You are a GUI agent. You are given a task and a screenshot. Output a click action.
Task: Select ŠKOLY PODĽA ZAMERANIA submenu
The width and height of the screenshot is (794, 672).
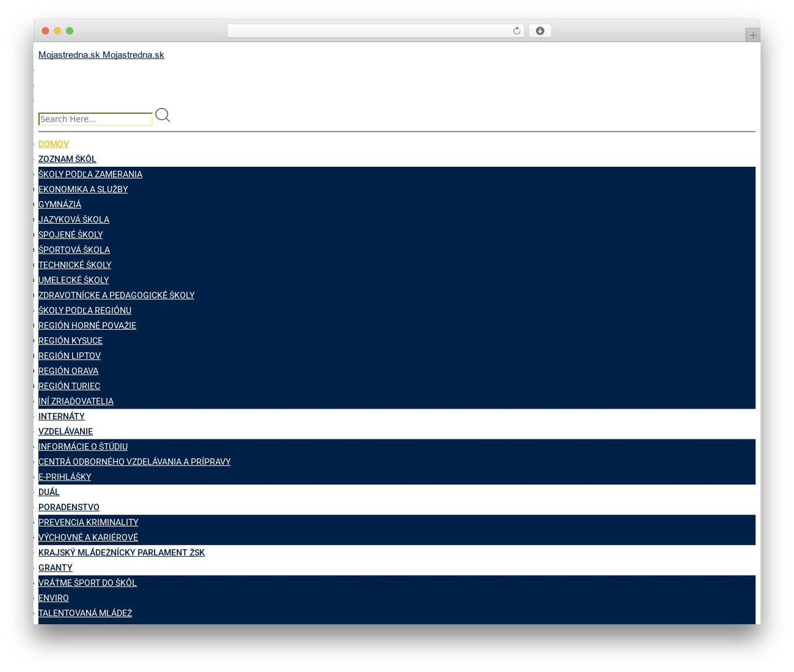(x=91, y=174)
